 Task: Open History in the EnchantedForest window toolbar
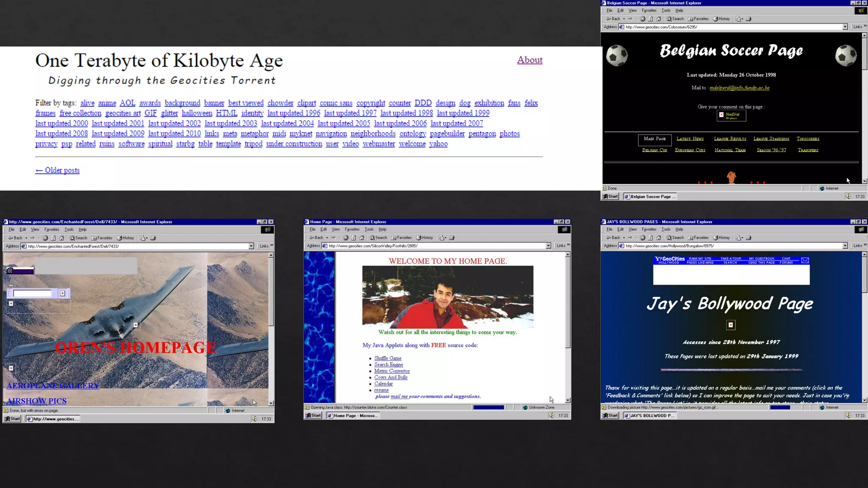[125, 238]
